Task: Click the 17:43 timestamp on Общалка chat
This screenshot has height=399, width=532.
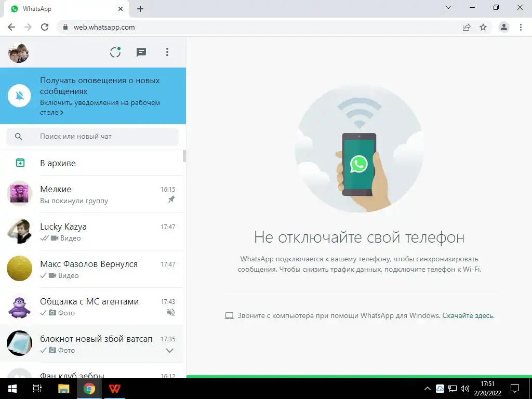Action: pos(168,301)
